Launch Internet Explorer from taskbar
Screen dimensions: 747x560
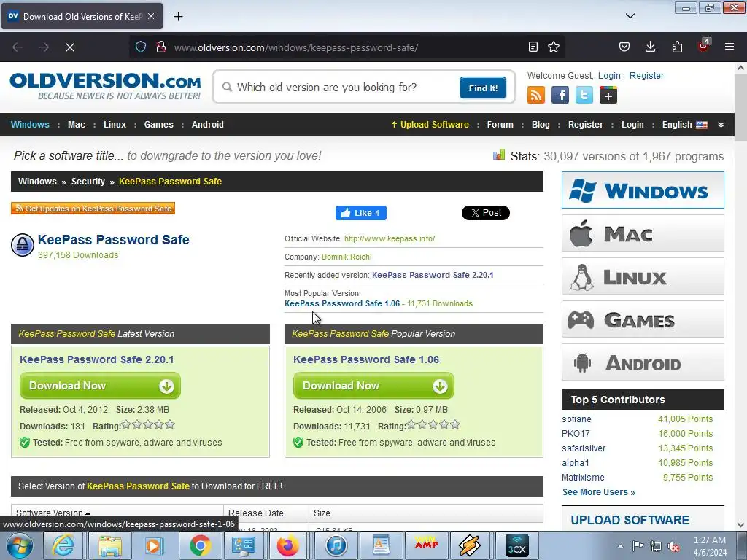click(x=63, y=545)
